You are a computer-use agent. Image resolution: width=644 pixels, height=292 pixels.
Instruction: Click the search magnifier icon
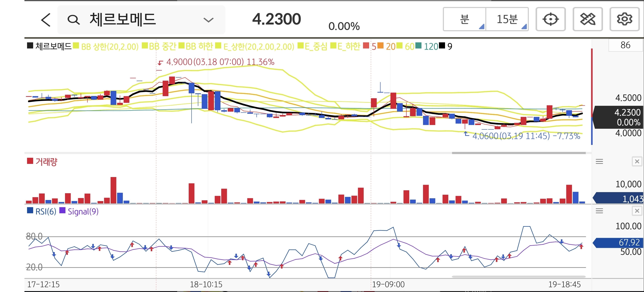pyautogui.click(x=74, y=20)
